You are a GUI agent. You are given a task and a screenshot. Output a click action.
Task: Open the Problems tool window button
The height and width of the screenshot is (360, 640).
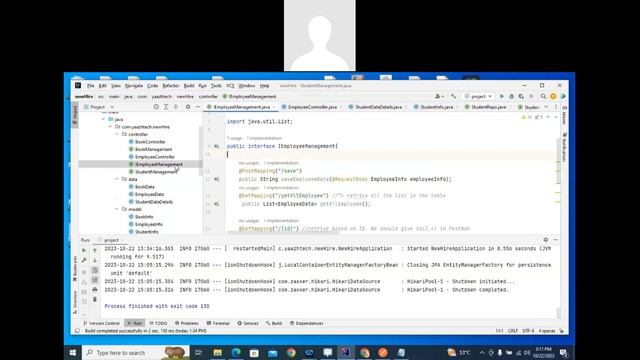(187, 323)
